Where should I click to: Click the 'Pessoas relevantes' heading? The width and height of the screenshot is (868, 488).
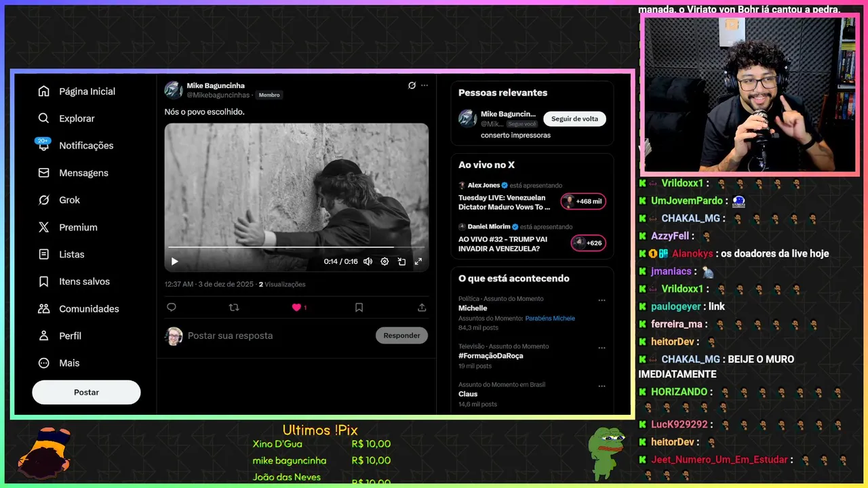tap(502, 93)
